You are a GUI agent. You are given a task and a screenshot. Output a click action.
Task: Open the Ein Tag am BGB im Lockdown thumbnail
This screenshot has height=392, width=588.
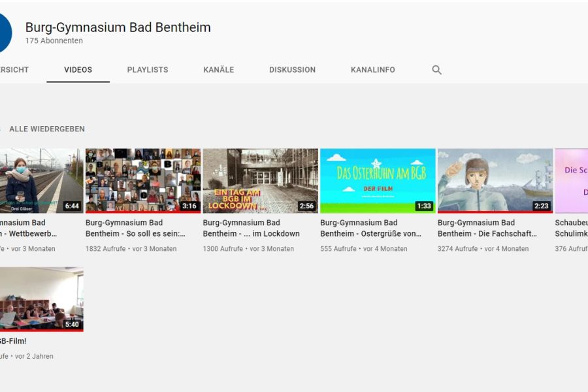(x=260, y=181)
